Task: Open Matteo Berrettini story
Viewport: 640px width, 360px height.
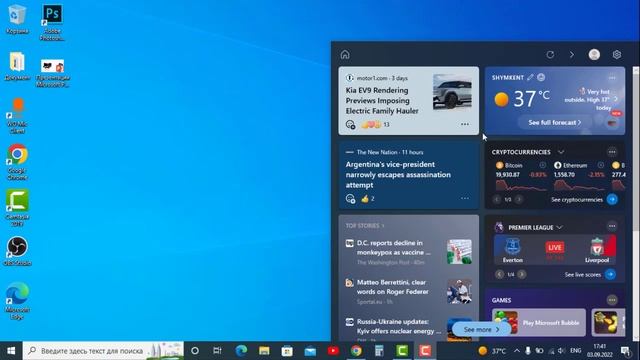Action: click(x=393, y=287)
